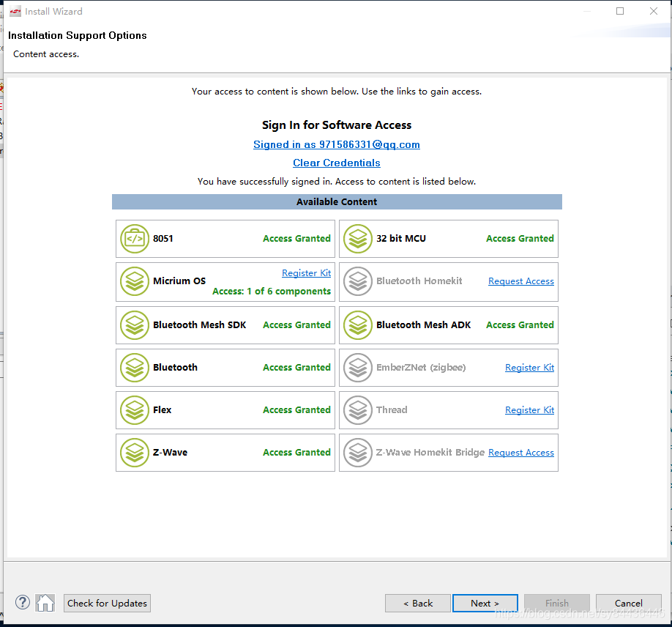Click the 'Installation Support Options' title

[x=78, y=36]
